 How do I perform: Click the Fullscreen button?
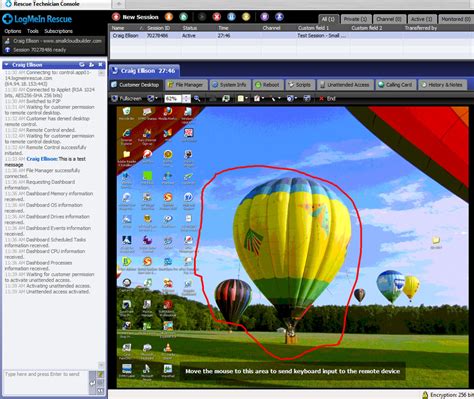126,98
